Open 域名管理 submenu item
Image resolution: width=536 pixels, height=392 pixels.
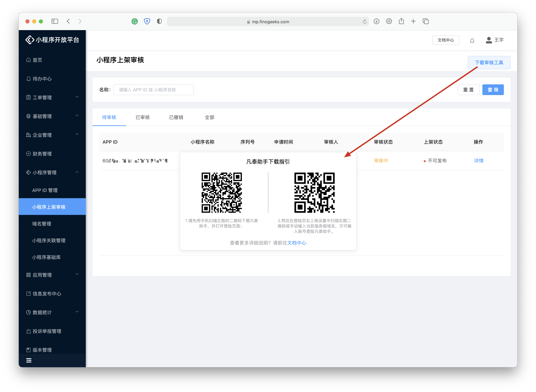(x=52, y=223)
